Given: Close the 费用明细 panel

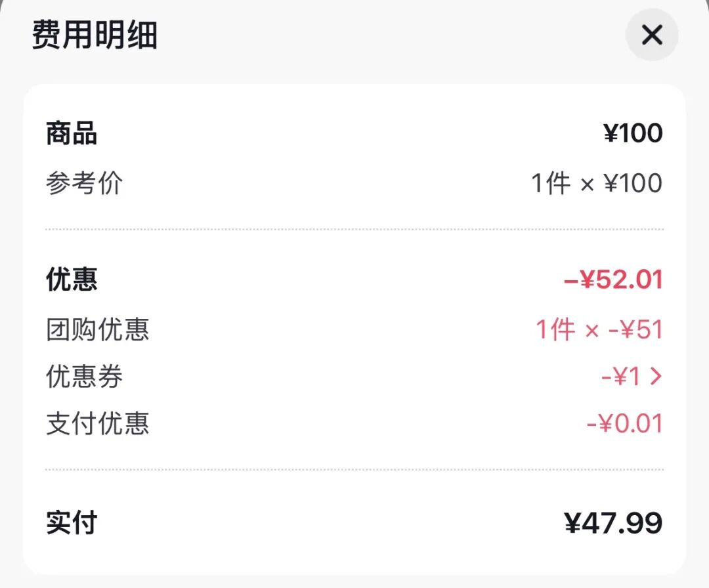Looking at the screenshot, I should point(651,35).
